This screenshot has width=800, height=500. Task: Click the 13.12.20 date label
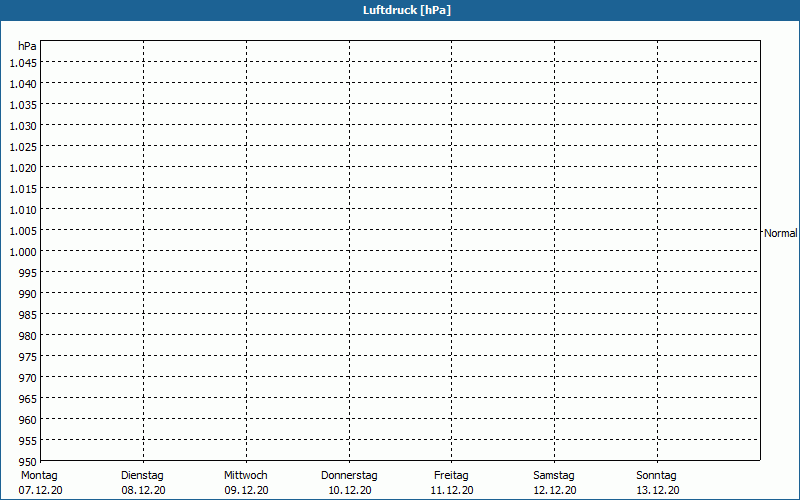click(657, 490)
